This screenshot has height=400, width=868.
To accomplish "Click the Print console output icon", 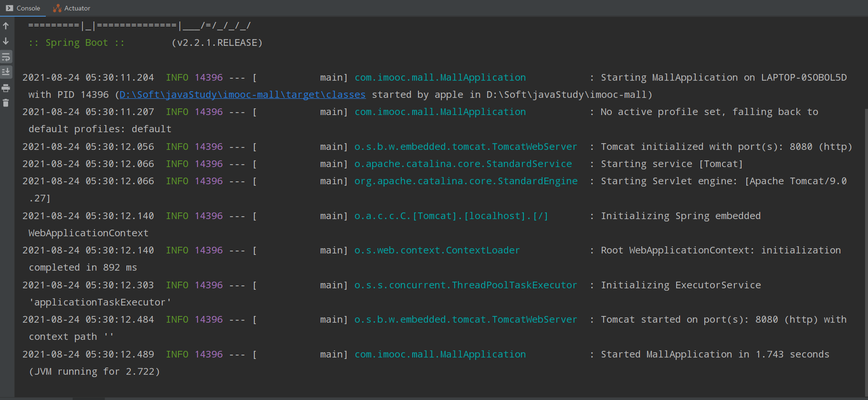I will tap(6, 88).
